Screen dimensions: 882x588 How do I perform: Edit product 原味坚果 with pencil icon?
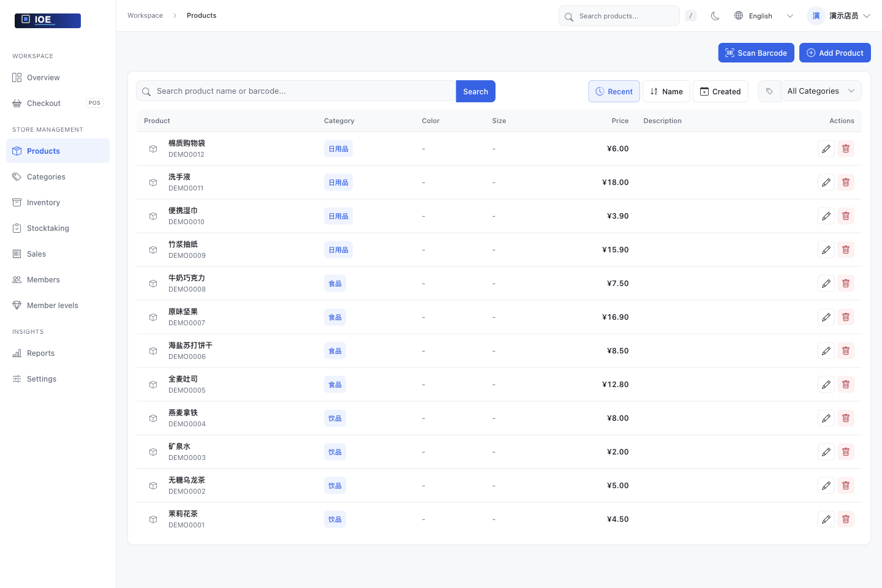point(826,317)
